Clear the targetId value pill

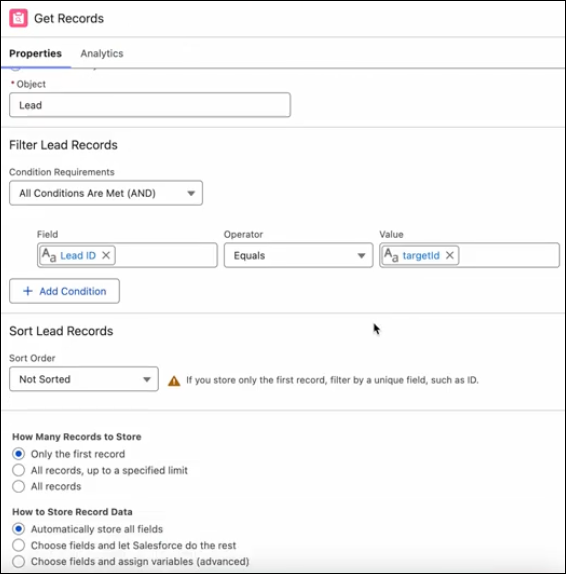[450, 255]
